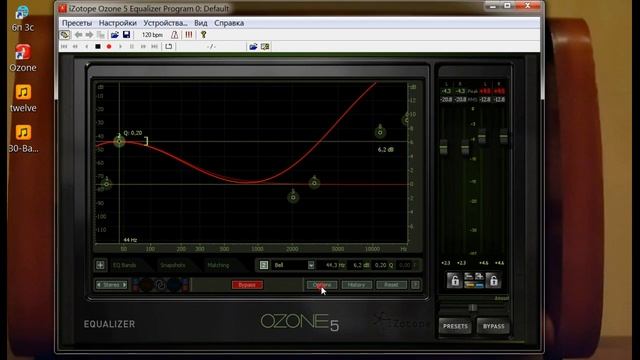This screenshot has height=360, width=640.
Task: Select EQ node 1 on the graph
Action: tap(107, 184)
